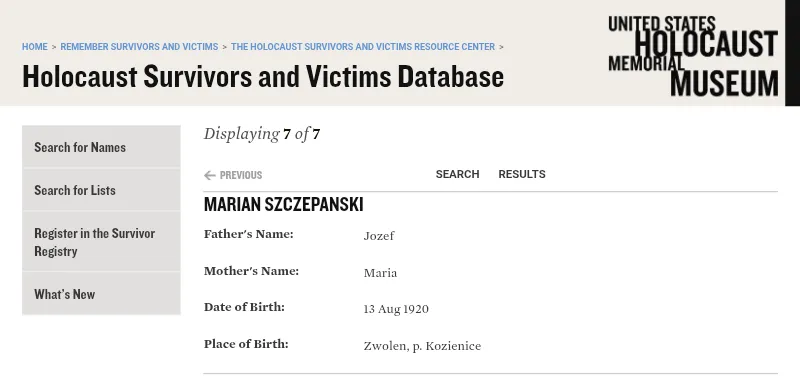
Task: Open Register in the Survivor Registry
Action: (x=101, y=242)
